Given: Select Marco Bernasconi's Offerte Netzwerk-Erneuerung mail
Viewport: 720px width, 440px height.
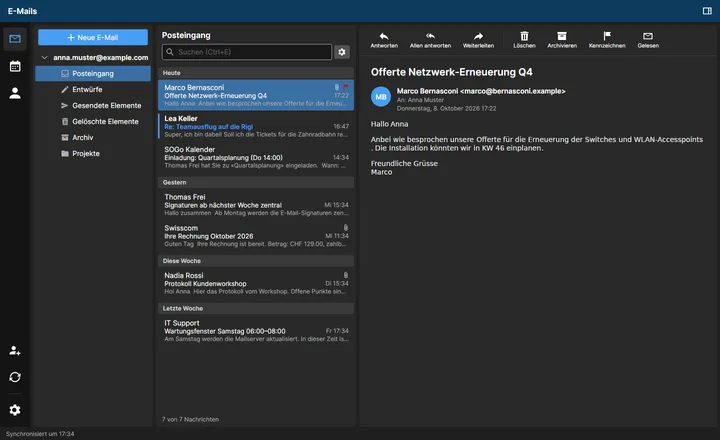Looking at the screenshot, I should (256, 95).
